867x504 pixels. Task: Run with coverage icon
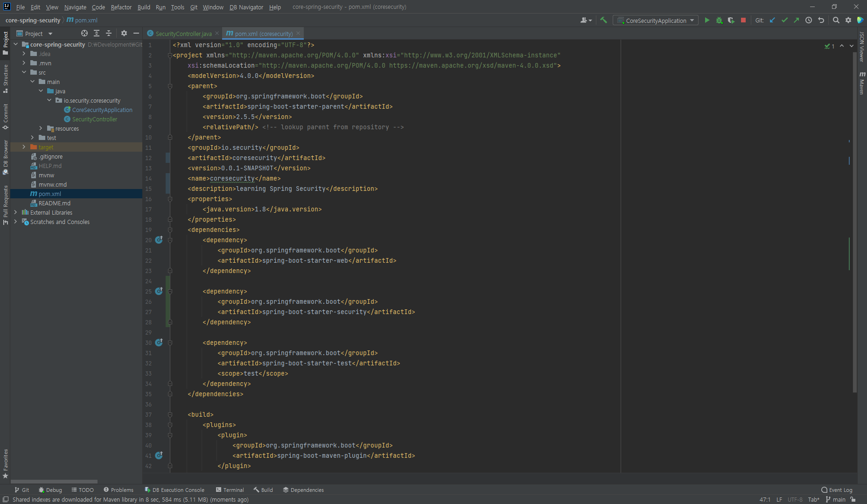tap(731, 20)
